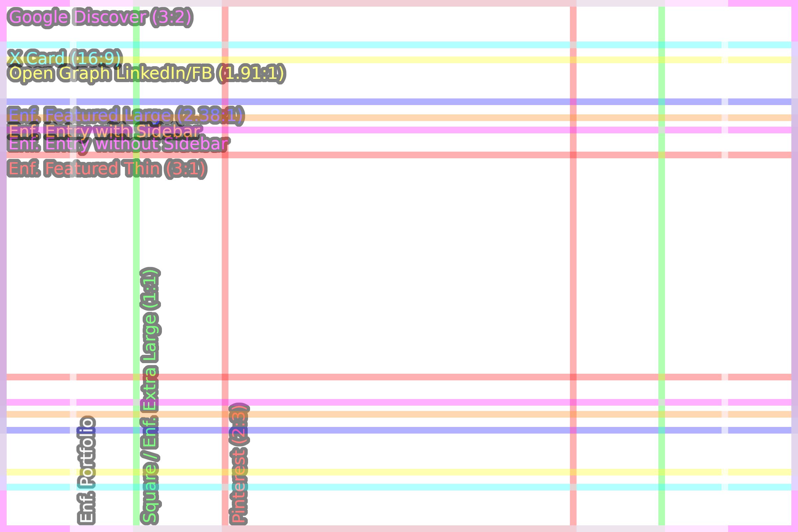Image resolution: width=798 pixels, height=532 pixels.
Task: Click the Enf. Entry with Sidebar text
Action: tap(104, 131)
